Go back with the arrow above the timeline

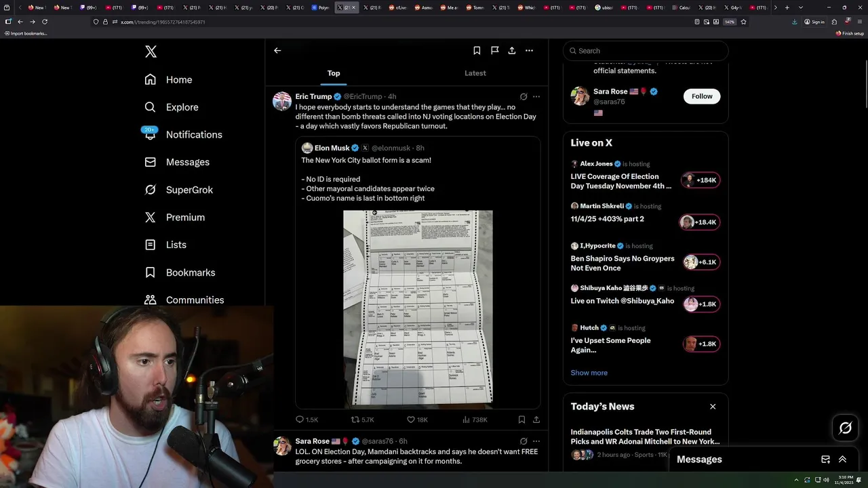(x=277, y=50)
